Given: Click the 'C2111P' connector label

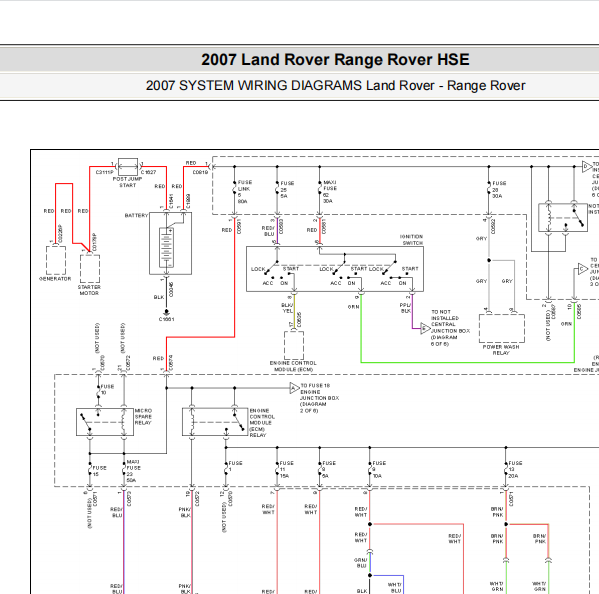Looking at the screenshot, I should pyautogui.click(x=104, y=172).
